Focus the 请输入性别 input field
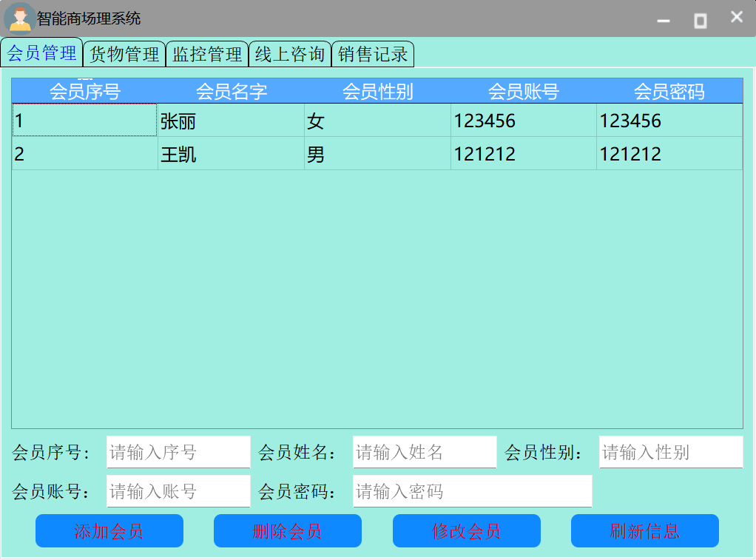 point(671,452)
